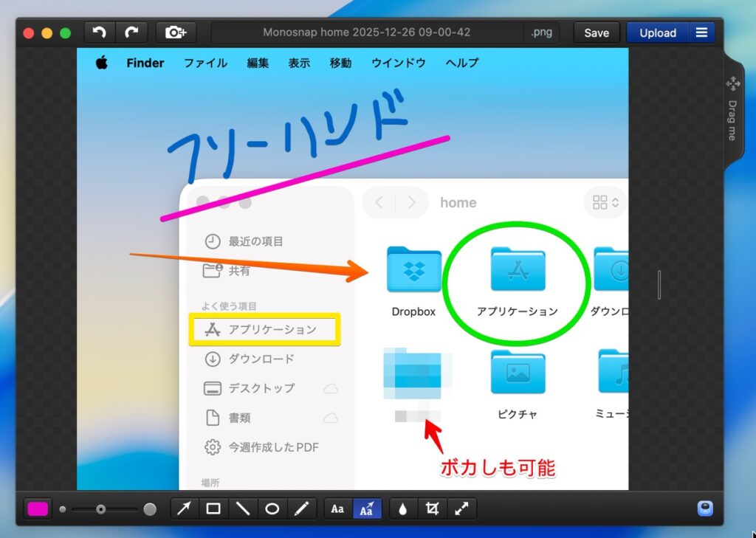Select the freehand Pen tool
Screen dimensions: 756x538
coord(301,508)
